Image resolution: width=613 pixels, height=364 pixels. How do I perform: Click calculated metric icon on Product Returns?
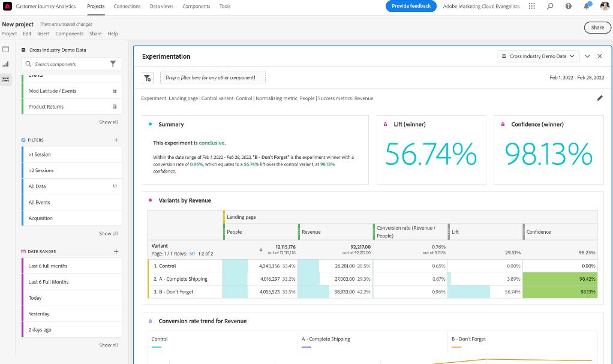(x=115, y=106)
